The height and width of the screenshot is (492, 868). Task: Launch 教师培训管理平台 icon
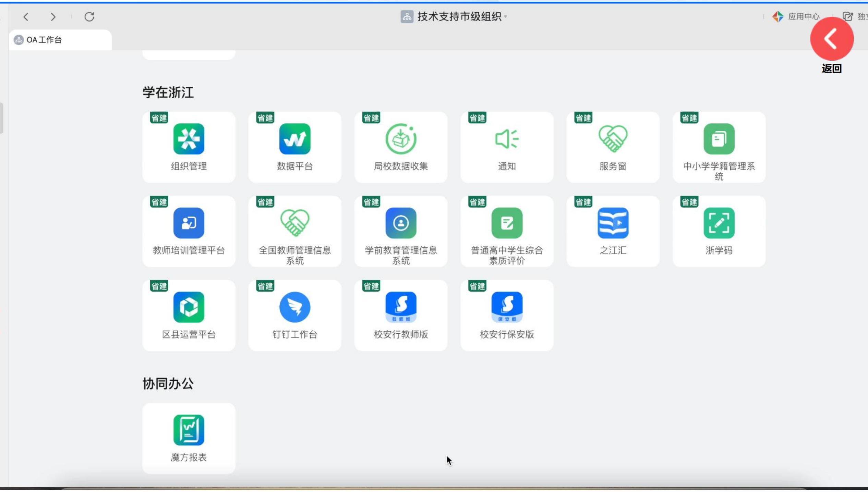click(x=189, y=223)
